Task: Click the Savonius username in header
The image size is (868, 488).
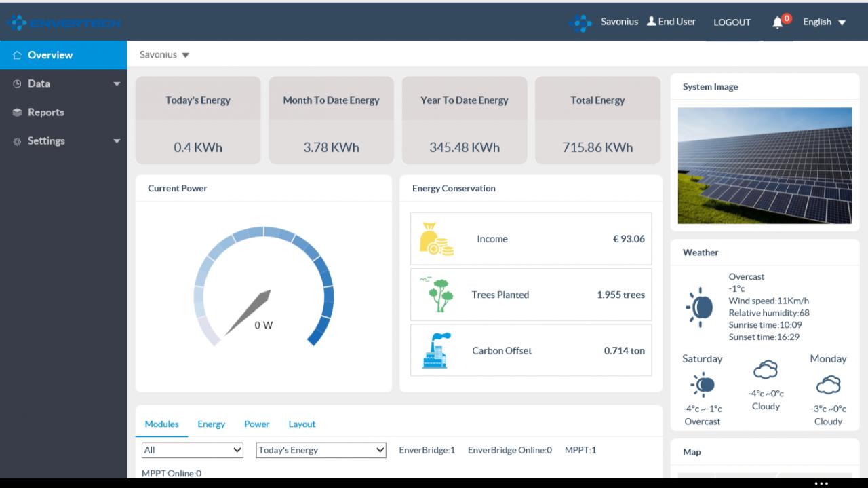Action: 619,22
